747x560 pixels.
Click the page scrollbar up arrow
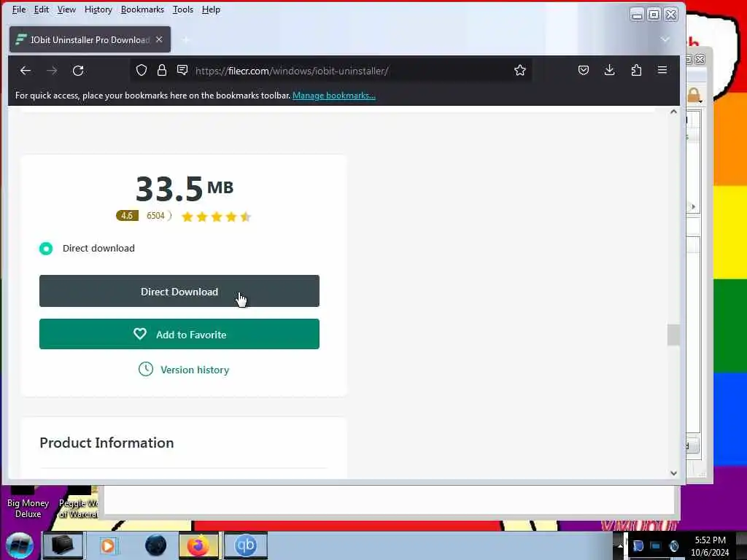point(673,112)
